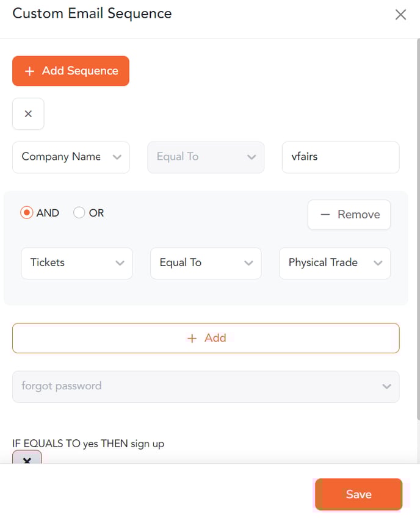Save the custom email sequence
The height and width of the screenshot is (518, 420).
click(x=358, y=494)
